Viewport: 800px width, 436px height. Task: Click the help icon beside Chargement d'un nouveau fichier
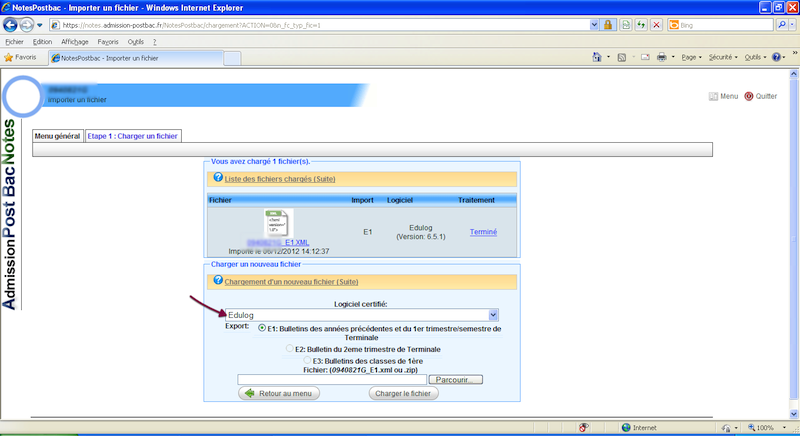(x=217, y=281)
